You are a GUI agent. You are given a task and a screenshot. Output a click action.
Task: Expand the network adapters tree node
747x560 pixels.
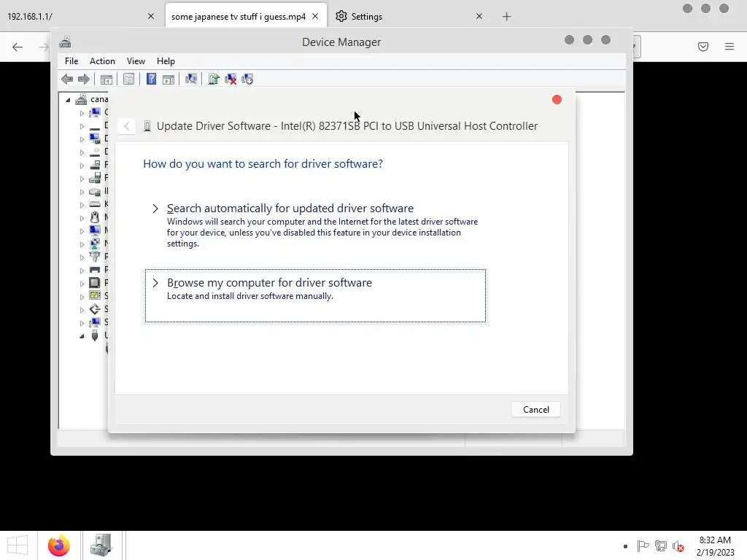[x=82, y=244]
